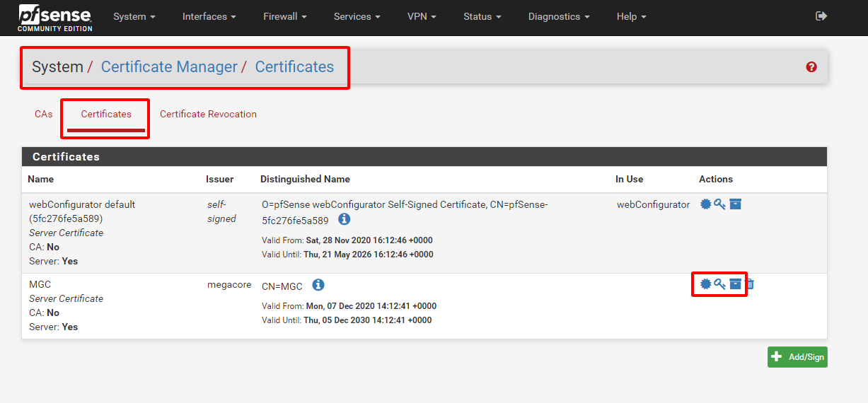Screen dimensions: 868x403
Task: Click the 'self-signed' issuer text
Action: (221, 211)
